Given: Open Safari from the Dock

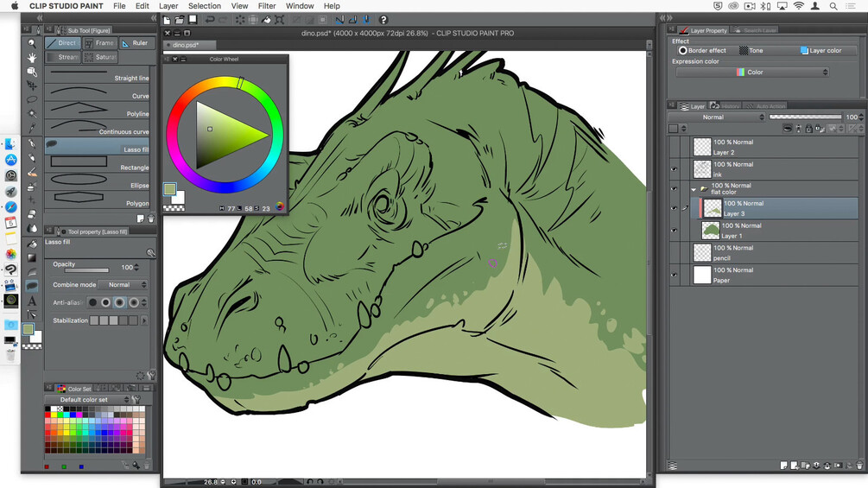Looking at the screenshot, I should pos(10,207).
